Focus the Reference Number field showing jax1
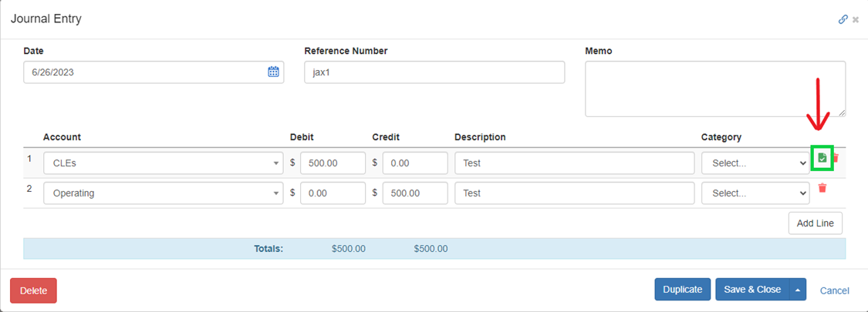The height and width of the screenshot is (312, 868). pos(434,72)
